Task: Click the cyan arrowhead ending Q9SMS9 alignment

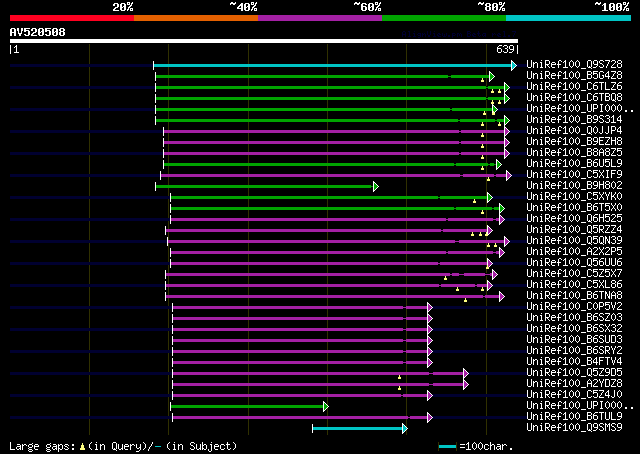Action: [405, 428]
